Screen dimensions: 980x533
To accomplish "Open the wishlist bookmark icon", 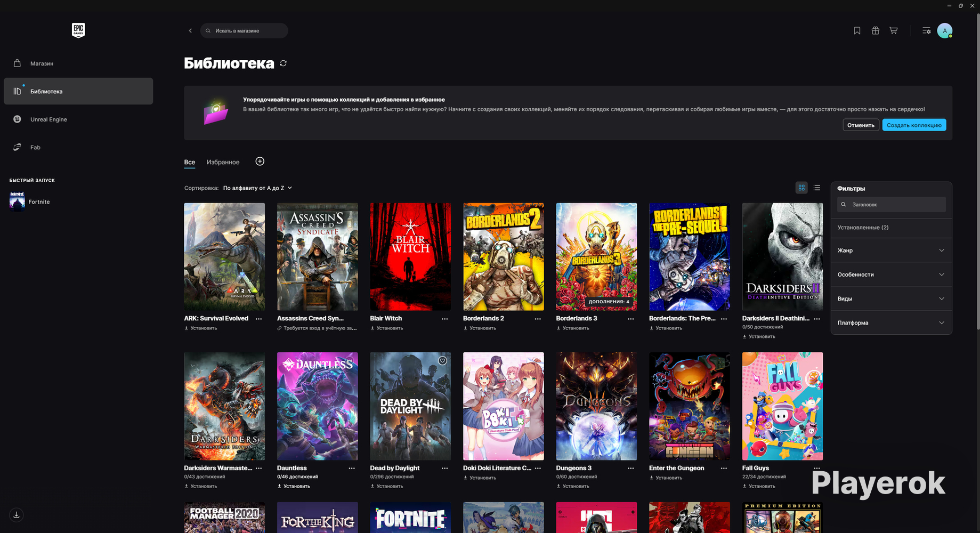I will [857, 31].
